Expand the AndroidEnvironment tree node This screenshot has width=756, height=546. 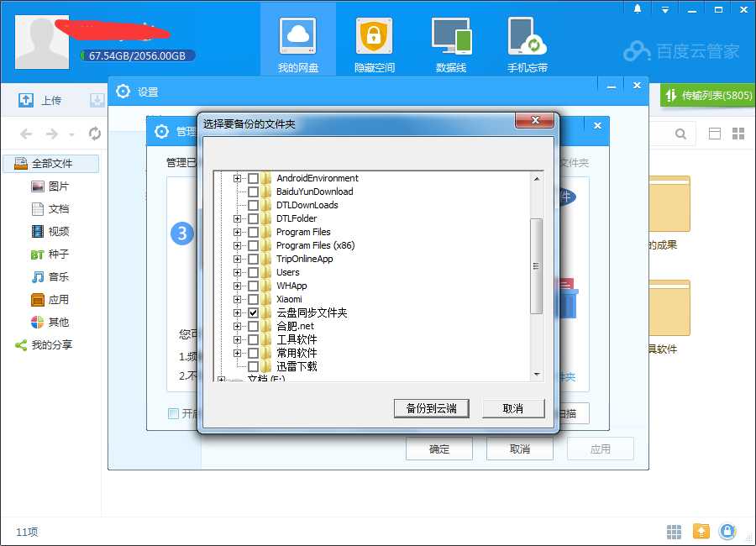(x=237, y=178)
